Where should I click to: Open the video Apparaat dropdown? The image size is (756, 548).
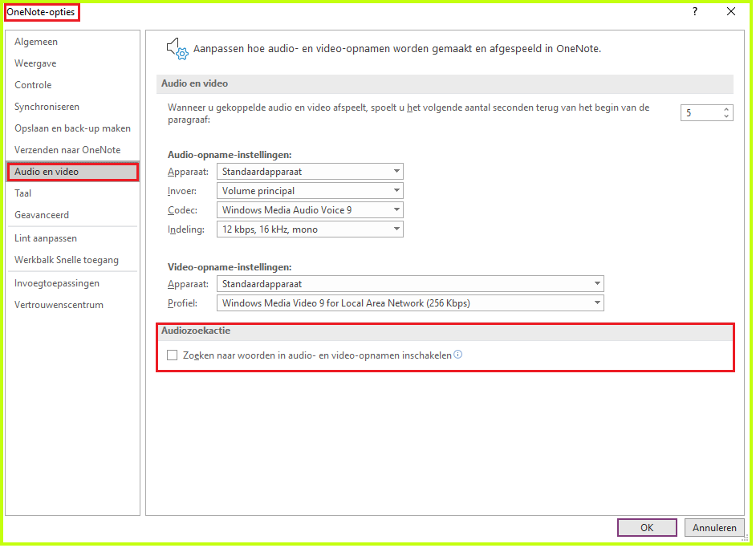(412, 285)
